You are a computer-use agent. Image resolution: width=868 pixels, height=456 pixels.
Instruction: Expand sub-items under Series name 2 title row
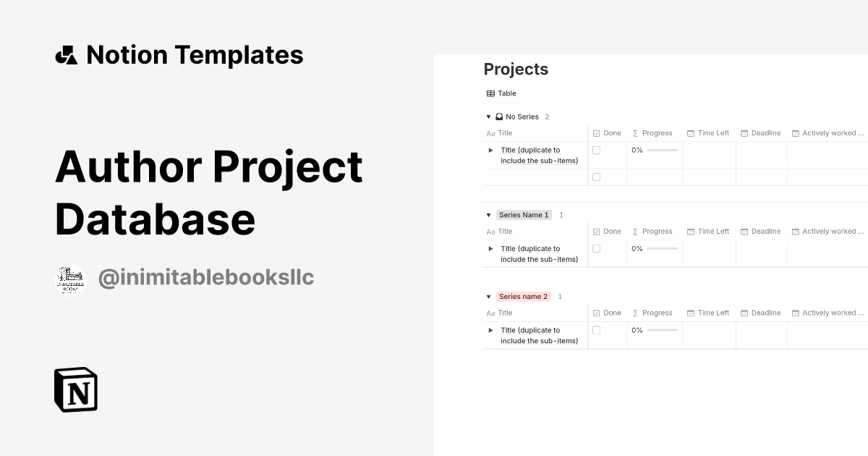point(490,330)
